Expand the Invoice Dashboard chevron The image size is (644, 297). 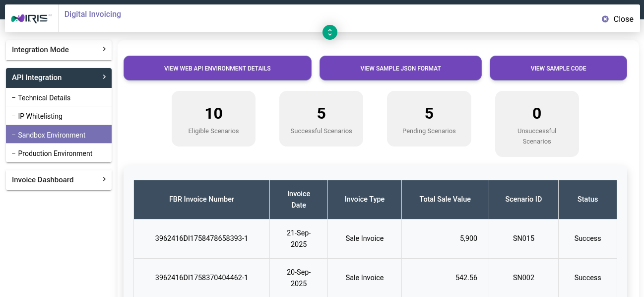[104, 179]
